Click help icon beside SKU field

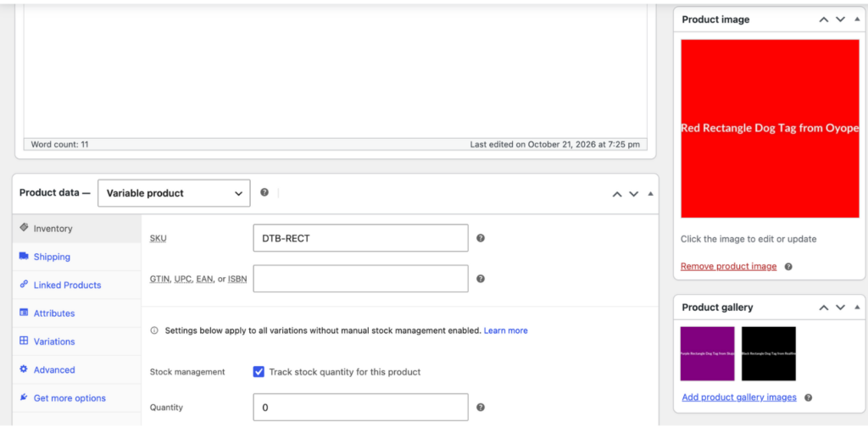pos(481,238)
